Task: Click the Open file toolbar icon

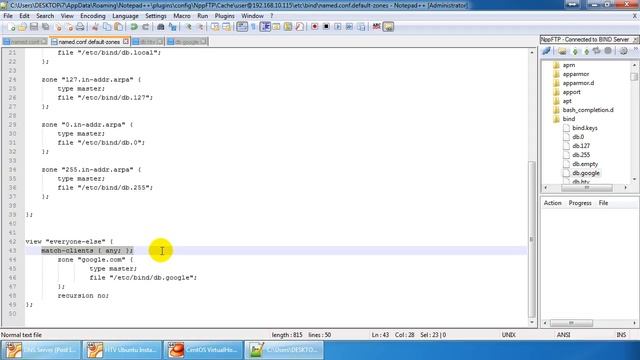Action: point(22,27)
